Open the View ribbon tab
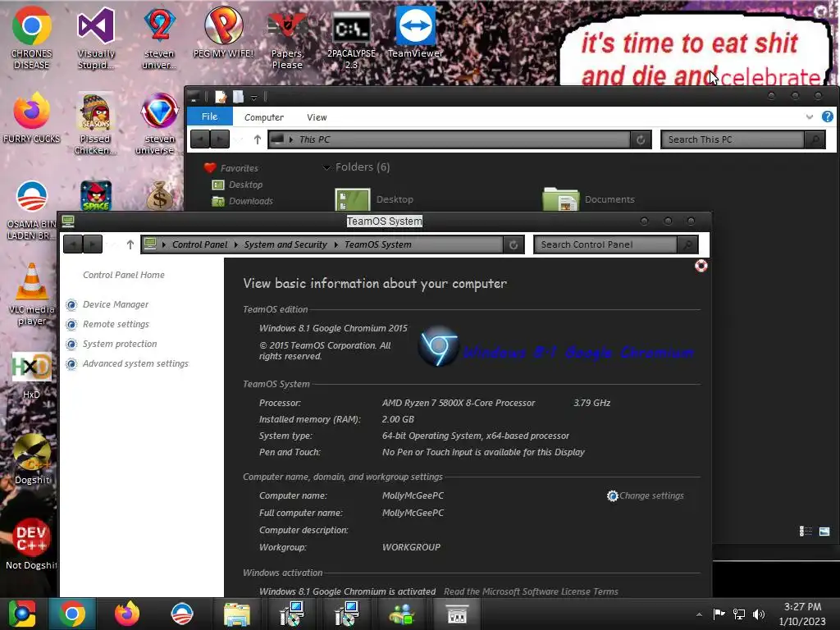The width and height of the screenshot is (840, 630). click(x=317, y=117)
